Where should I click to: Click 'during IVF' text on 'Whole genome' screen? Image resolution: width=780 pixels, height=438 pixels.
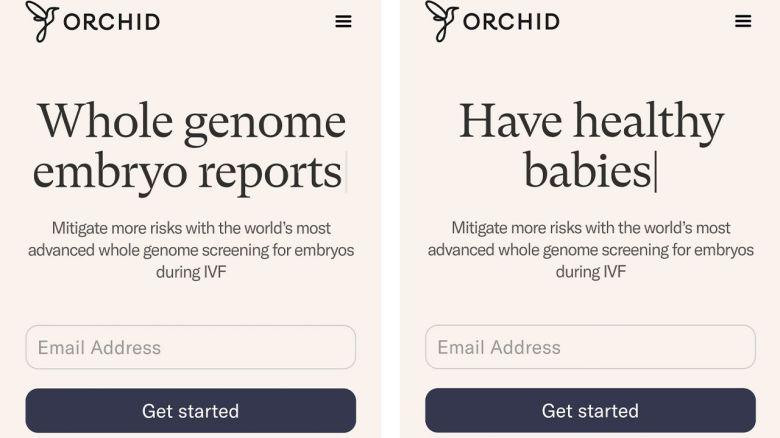pyautogui.click(x=191, y=271)
